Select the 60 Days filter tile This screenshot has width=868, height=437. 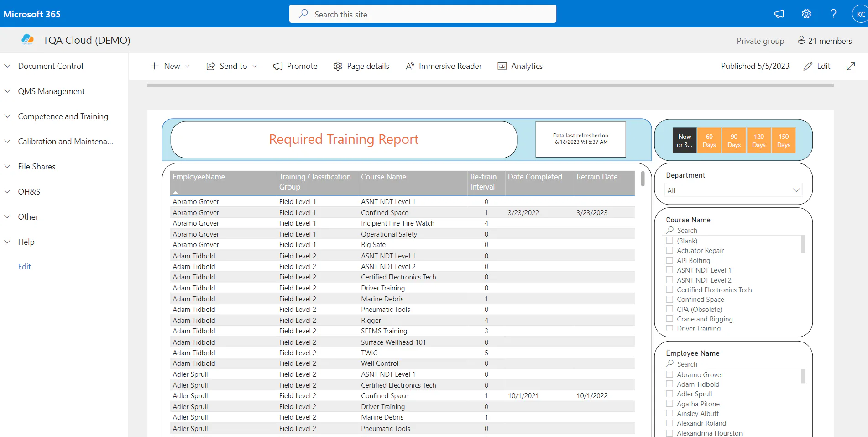click(709, 140)
